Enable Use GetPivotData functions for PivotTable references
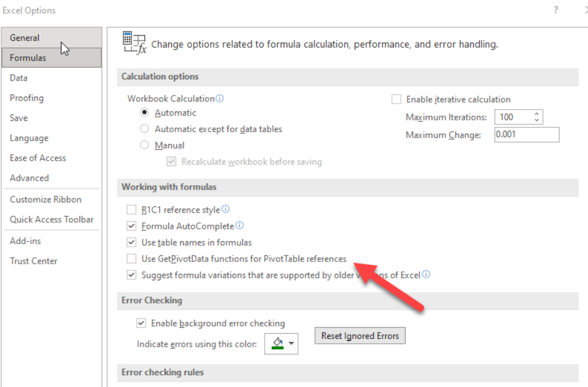 pos(133,258)
